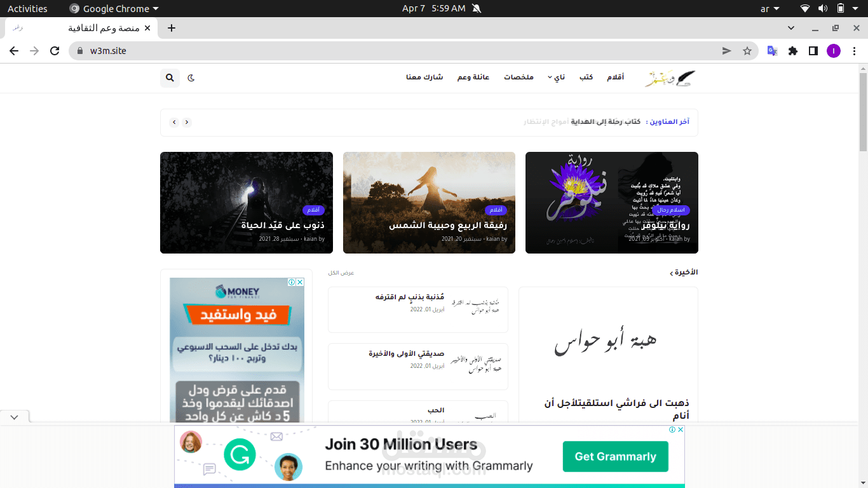
Task: Click the volume icon in system tray
Action: point(823,8)
